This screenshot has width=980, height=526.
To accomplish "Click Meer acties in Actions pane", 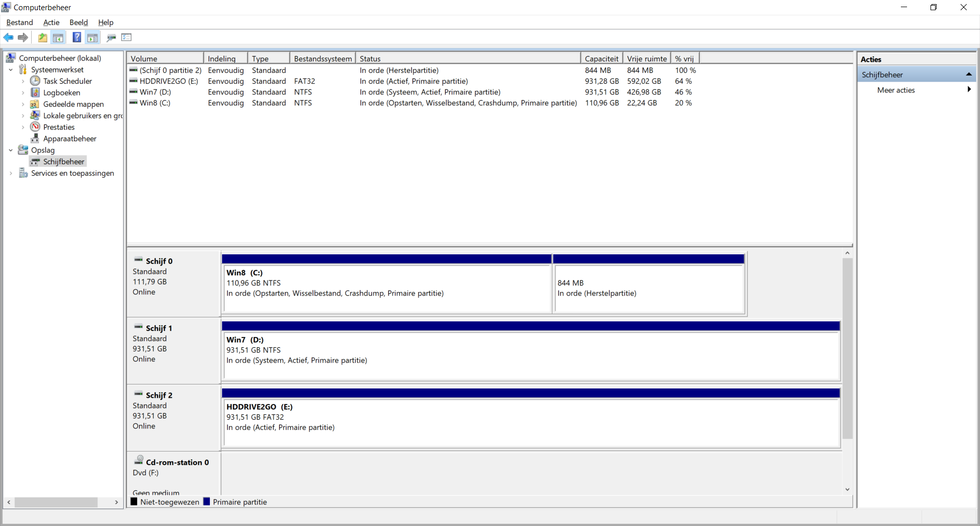I will click(896, 90).
